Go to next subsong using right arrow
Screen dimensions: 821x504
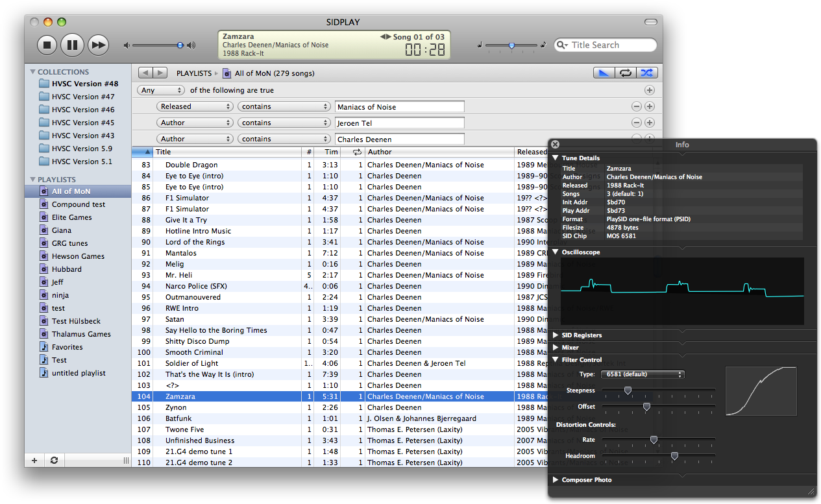click(389, 37)
